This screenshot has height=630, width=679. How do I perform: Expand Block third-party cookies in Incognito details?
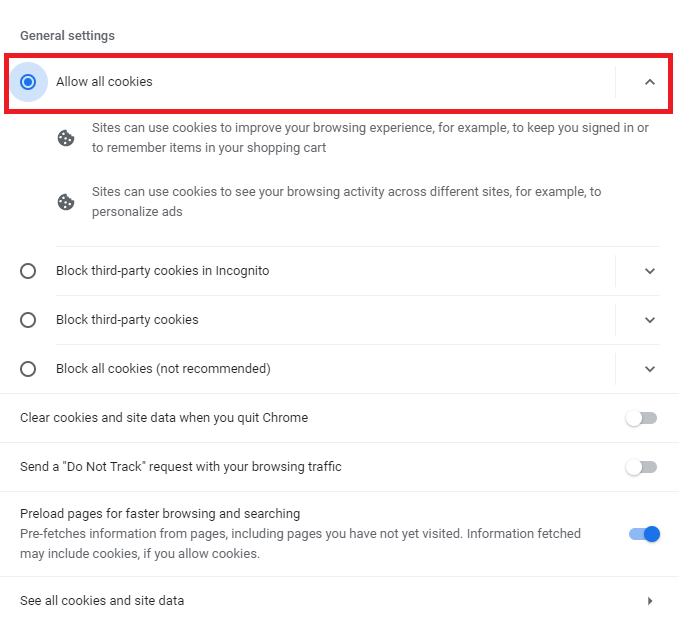click(650, 271)
